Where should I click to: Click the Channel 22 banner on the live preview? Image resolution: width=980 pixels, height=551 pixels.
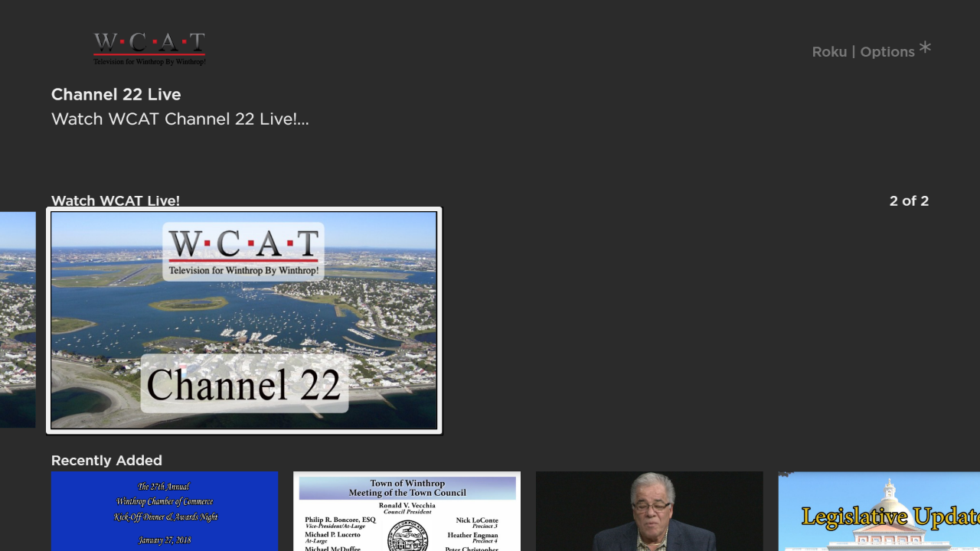[x=243, y=385]
